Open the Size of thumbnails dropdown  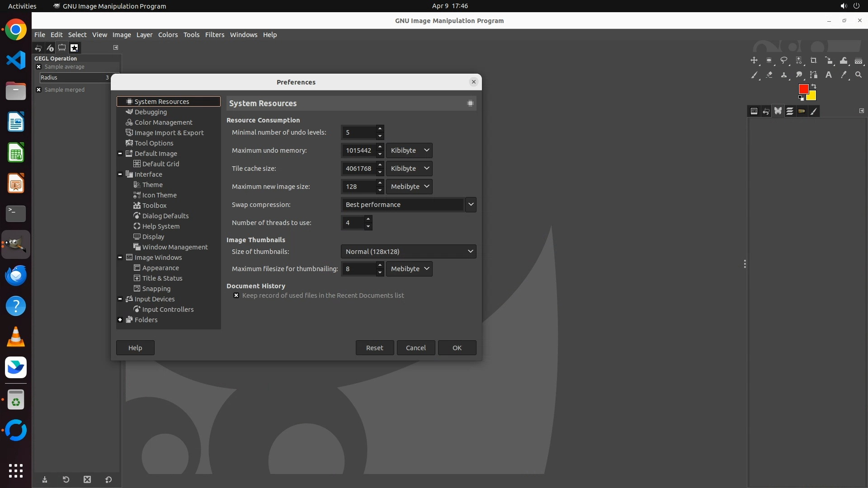pyautogui.click(x=408, y=252)
